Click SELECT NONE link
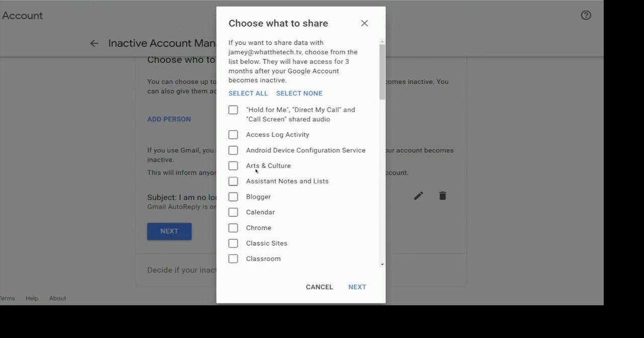 pos(299,93)
